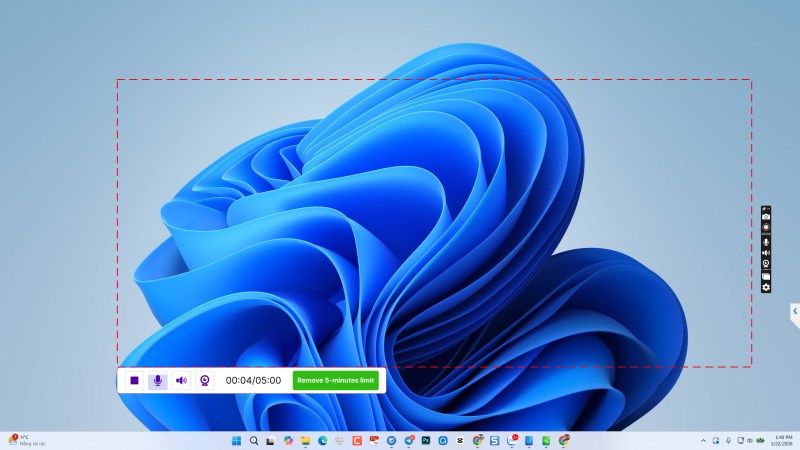Open the recordings folder icon in side toolbar

[766, 276]
